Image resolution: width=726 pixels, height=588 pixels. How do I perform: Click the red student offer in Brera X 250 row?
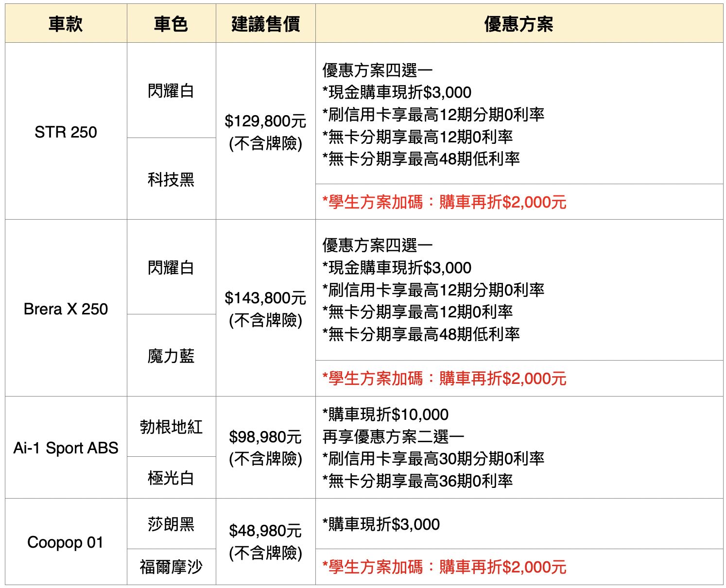point(445,378)
